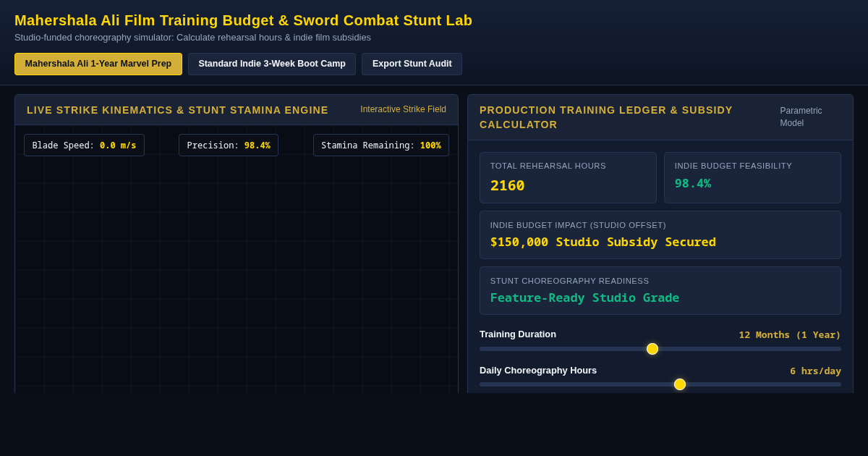Screen dimensions: 868x456
Task: Click the Training Duration label
Action: coord(518,334)
